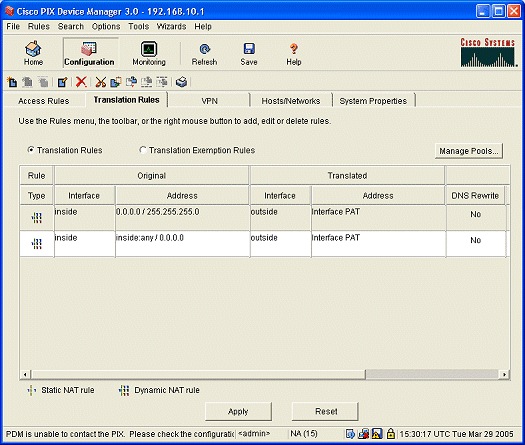Open the System Properties tab
The width and height of the screenshot is (525, 445).
click(373, 101)
